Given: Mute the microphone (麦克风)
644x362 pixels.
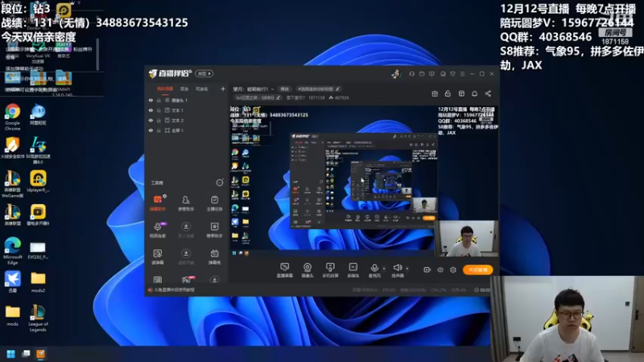Looking at the screenshot, I should (x=374, y=270).
